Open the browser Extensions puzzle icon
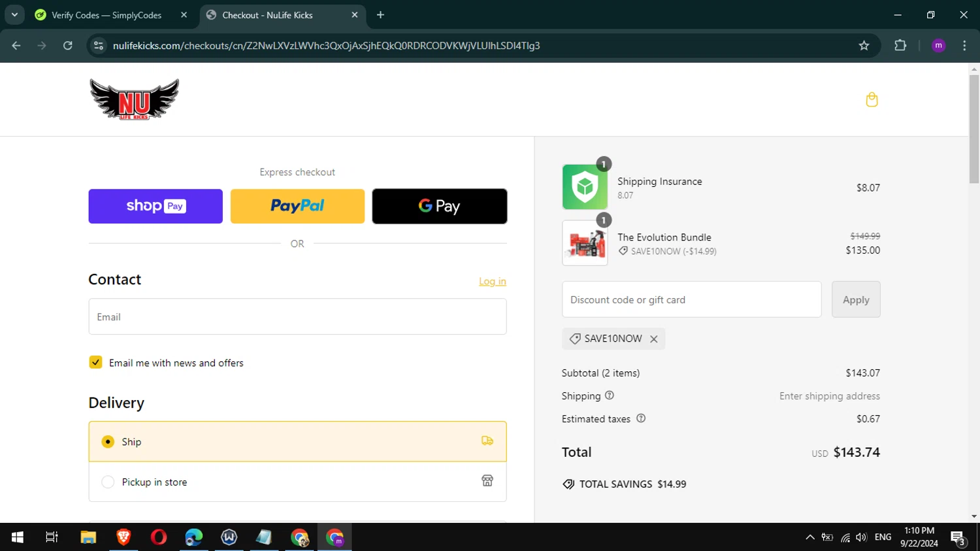 point(900,45)
